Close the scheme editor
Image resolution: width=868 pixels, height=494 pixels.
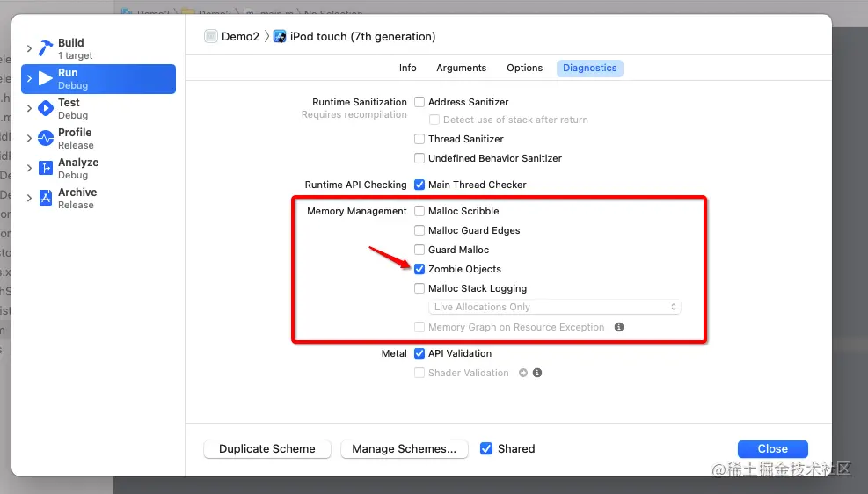(772, 448)
